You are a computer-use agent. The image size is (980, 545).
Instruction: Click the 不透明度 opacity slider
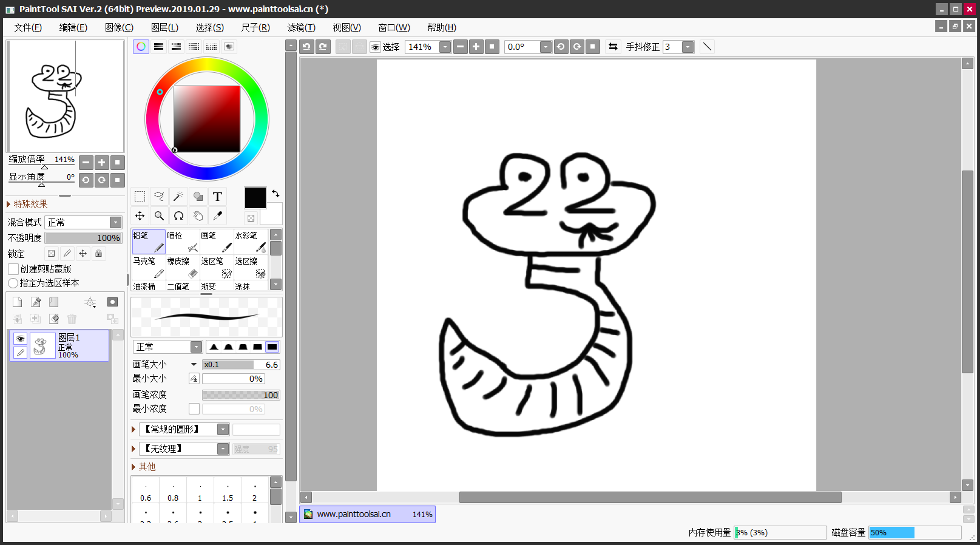pos(84,238)
